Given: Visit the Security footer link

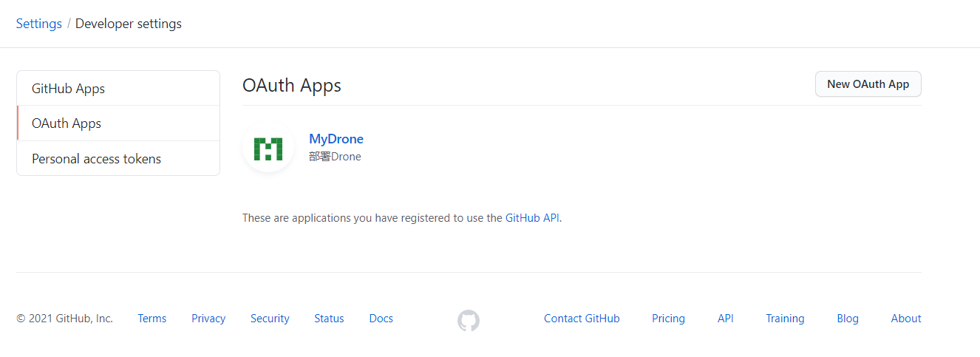Looking at the screenshot, I should (x=270, y=319).
